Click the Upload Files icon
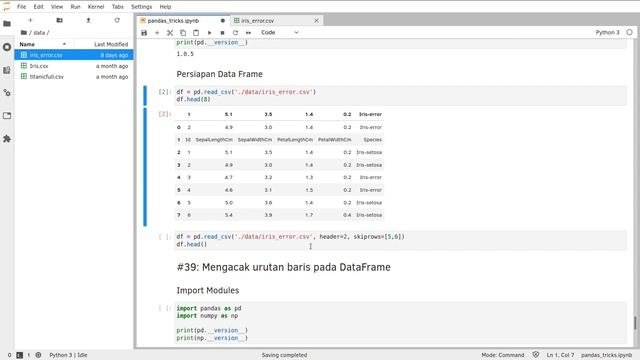This screenshot has width=640, height=360. click(88, 20)
